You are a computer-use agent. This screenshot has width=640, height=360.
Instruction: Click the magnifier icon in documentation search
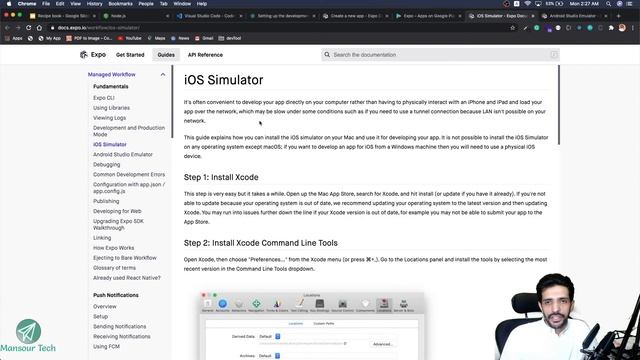coord(327,54)
